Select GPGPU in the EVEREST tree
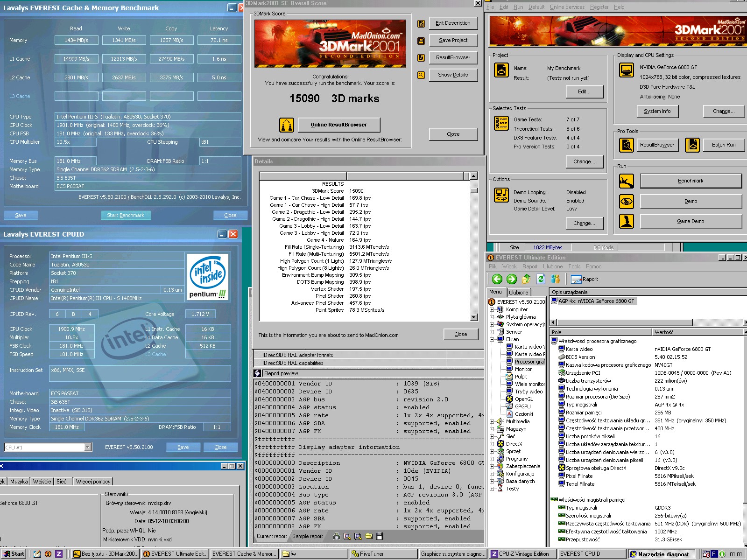This screenshot has width=747, height=560. pyautogui.click(x=522, y=406)
